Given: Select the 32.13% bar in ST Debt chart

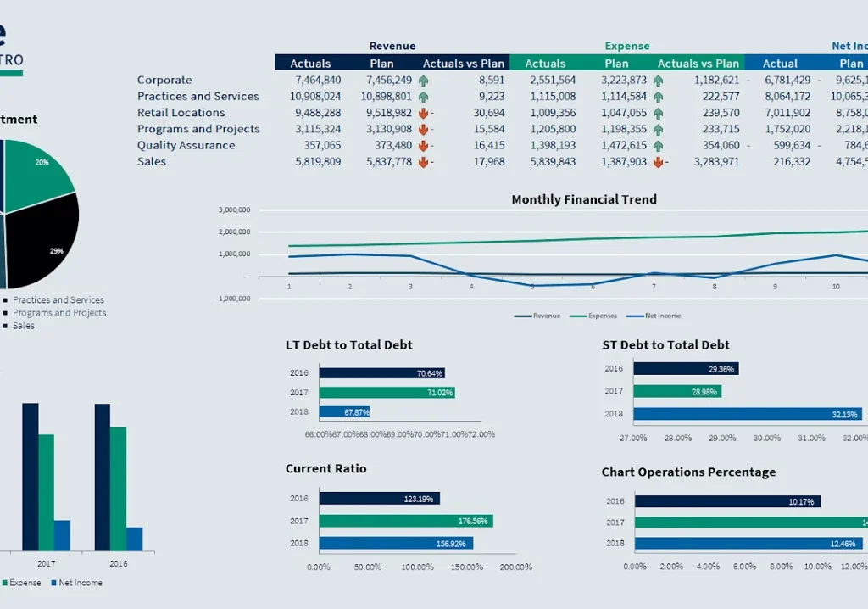Looking at the screenshot, I should click(x=748, y=414).
